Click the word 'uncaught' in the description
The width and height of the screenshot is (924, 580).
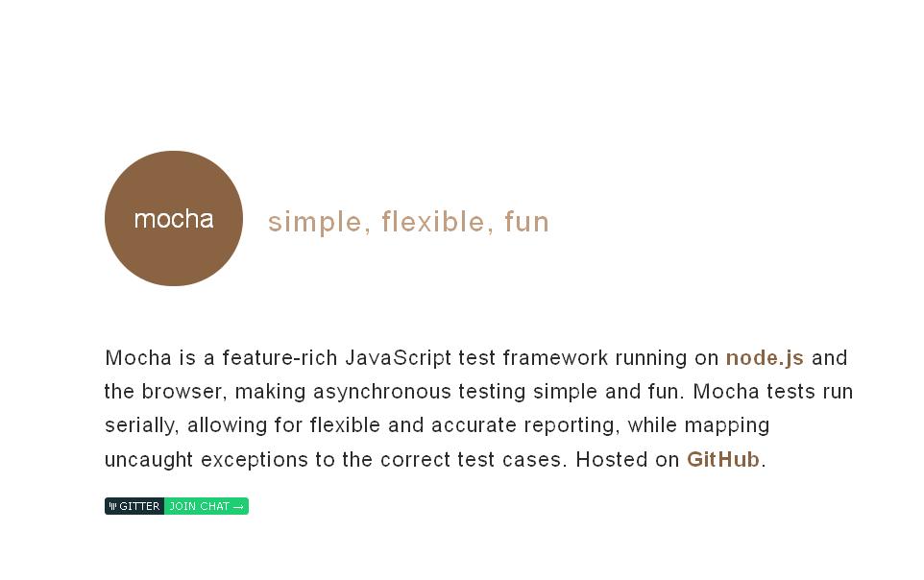(149, 459)
